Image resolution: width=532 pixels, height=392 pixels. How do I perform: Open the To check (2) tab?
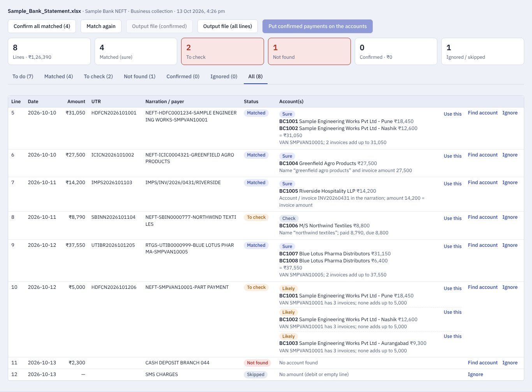(98, 76)
